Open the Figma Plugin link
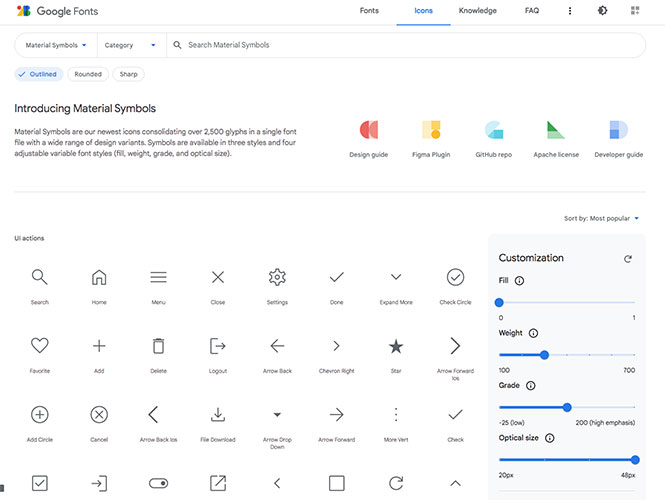Image resolution: width=665 pixels, height=500 pixels. [431, 139]
